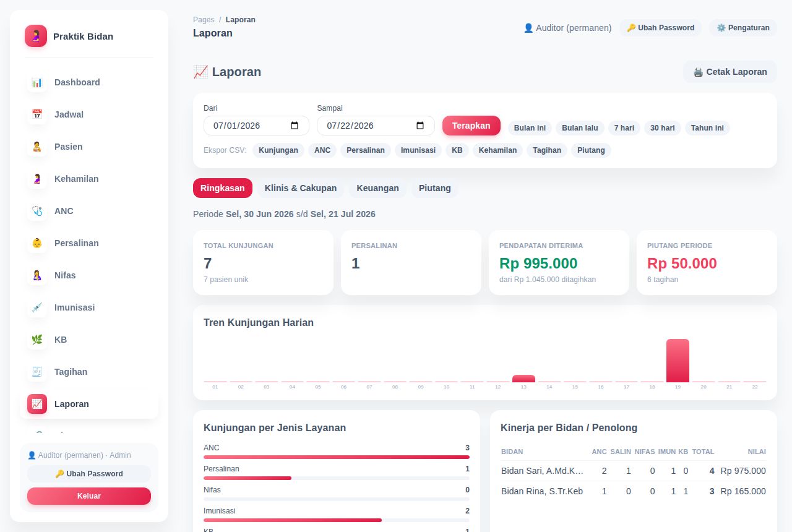Click the day 19 bar in trend chart
The image size is (792, 532).
[678, 361]
